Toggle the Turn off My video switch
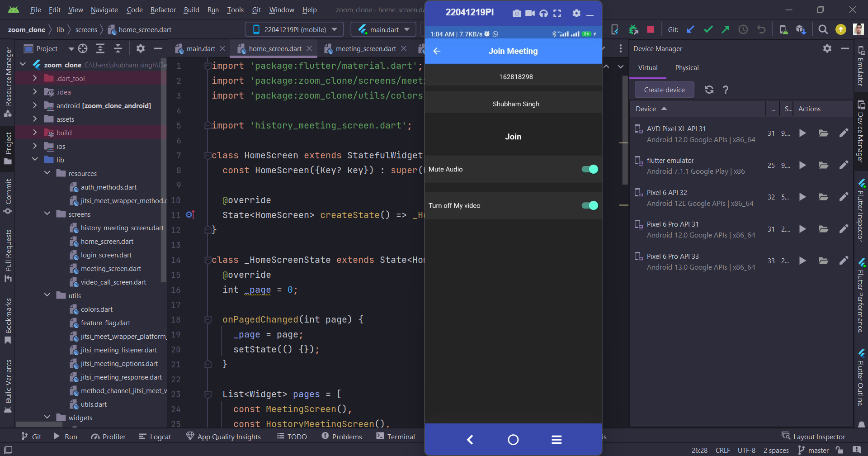868x456 pixels. pyautogui.click(x=590, y=205)
